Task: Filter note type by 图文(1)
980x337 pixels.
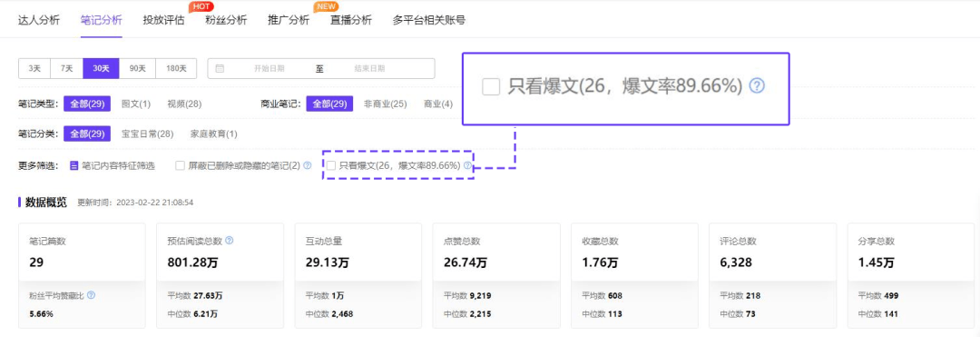Action: [x=136, y=104]
